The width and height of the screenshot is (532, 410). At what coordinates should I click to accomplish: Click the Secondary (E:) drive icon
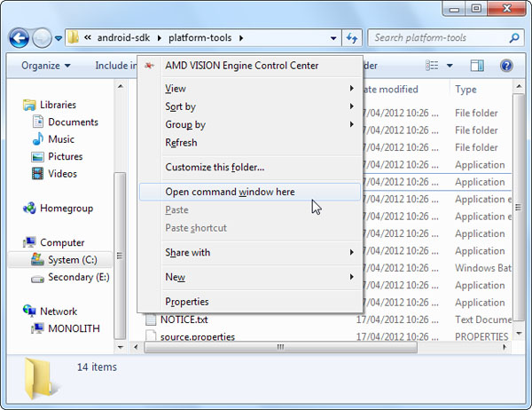[37, 279]
